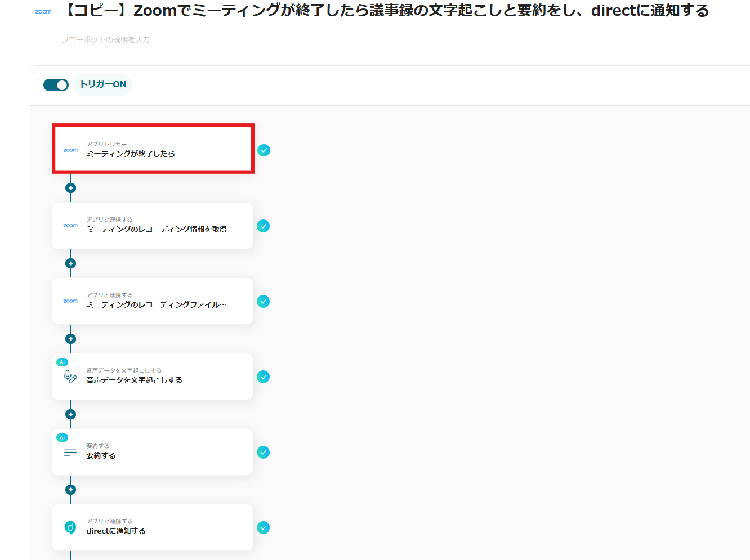Click the フローボットの説明を入力 description field
Screen dimensions: 750x560
(x=106, y=39)
